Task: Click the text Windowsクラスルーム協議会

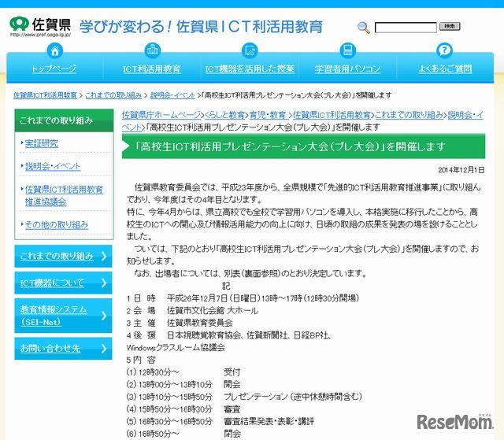Action: pos(176,347)
